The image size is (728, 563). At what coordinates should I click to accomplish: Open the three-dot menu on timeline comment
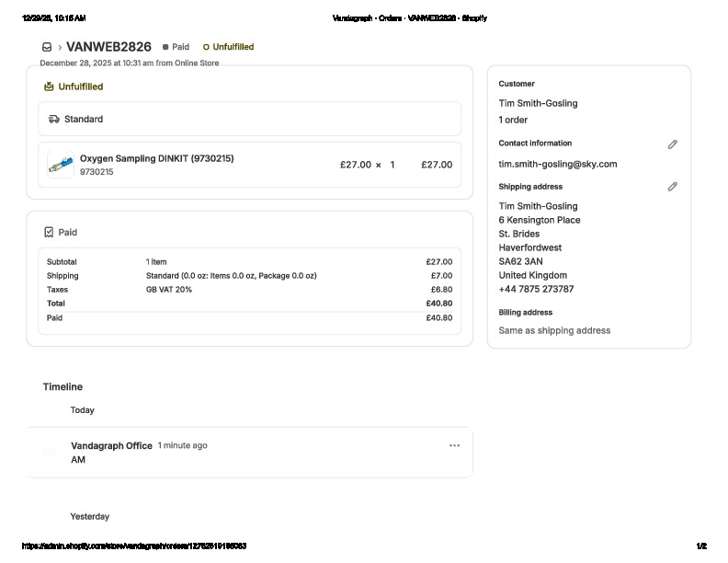pos(454,445)
